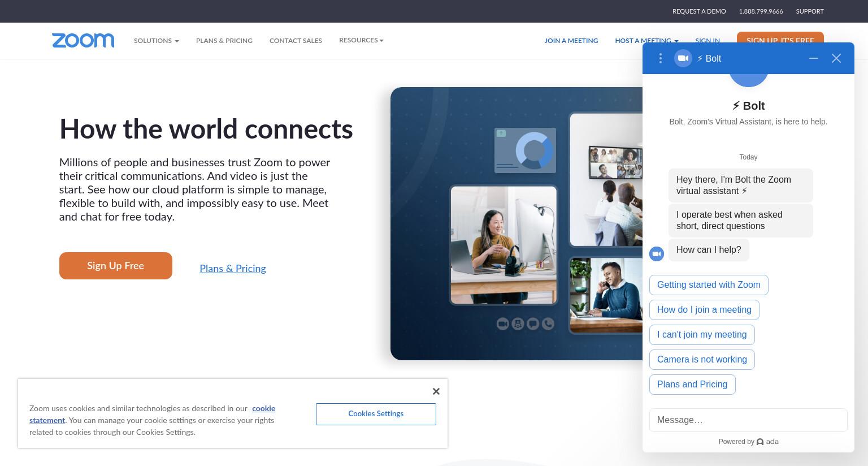Click the Sign Up, It's Free button
This screenshot has width=868, height=466.
click(x=780, y=38)
